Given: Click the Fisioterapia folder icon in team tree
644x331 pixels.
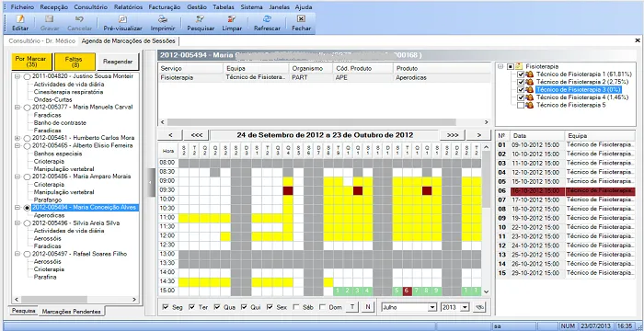Looking at the screenshot, I should (519, 66).
